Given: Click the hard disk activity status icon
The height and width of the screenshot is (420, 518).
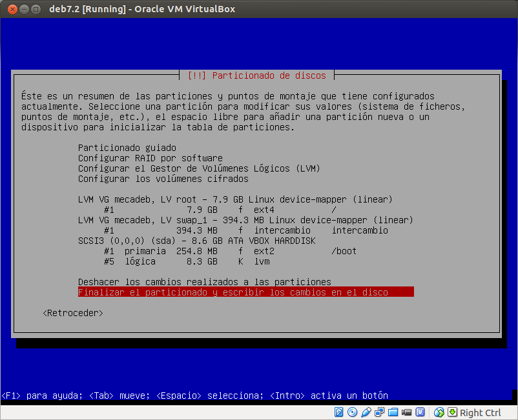Looking at the screenshot, I should tap(338, 412).
